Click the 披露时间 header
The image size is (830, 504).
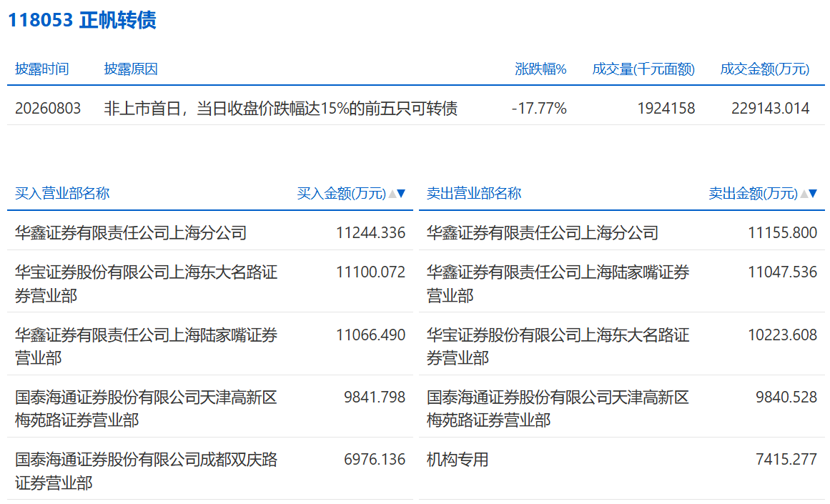point(41,69)
